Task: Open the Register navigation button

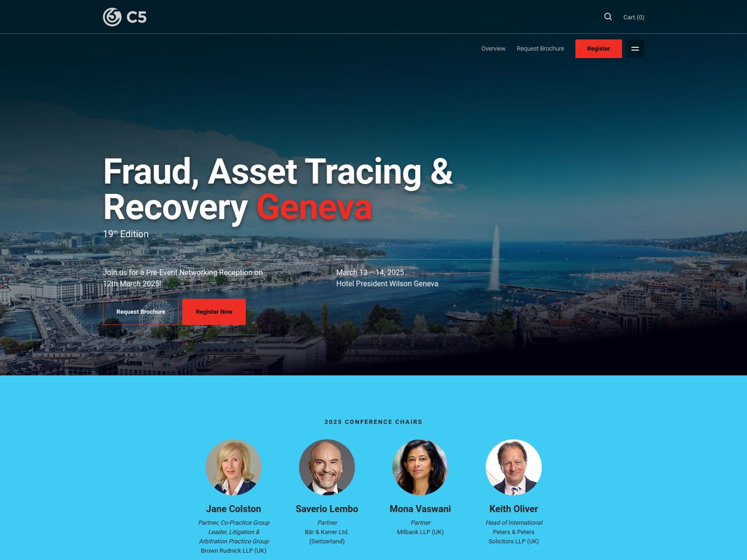Action: 598,48
